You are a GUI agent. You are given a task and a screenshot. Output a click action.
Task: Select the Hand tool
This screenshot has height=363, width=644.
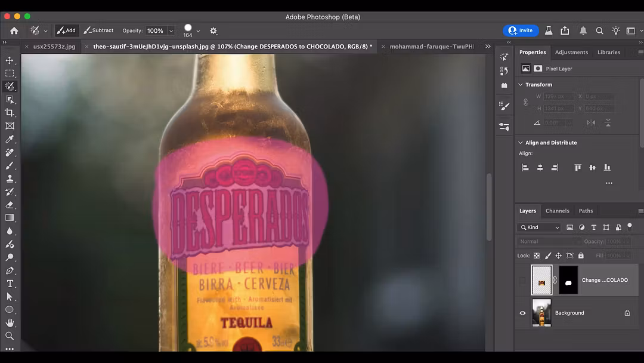pyautogui.click(x=10, y=322)
